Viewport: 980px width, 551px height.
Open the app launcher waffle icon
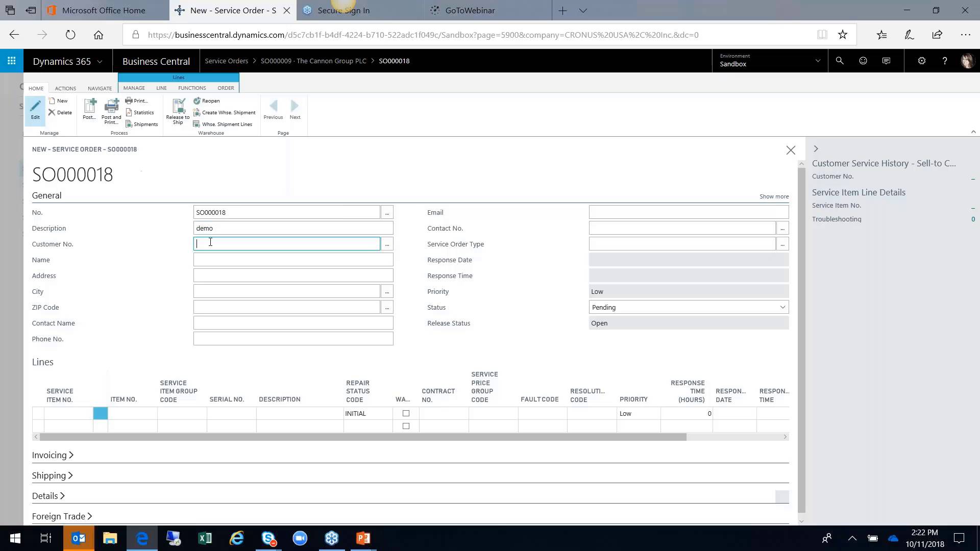(x=11, y=61)
